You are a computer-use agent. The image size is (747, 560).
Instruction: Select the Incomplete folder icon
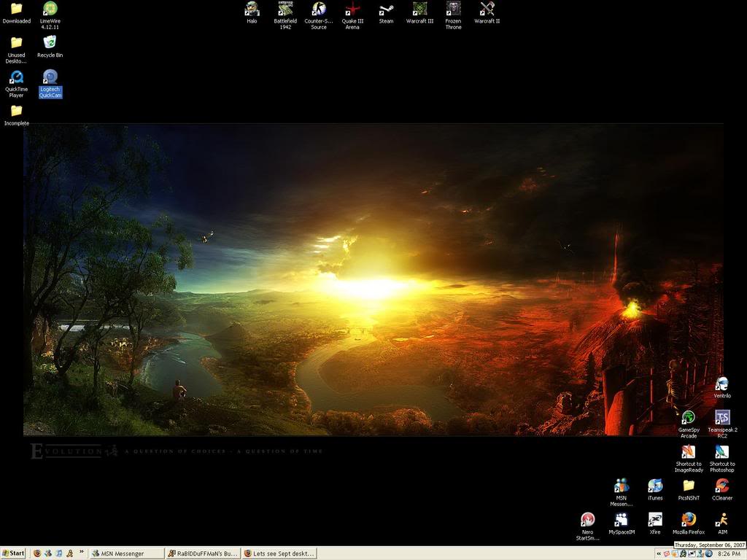pyautogui.click(x=16, y=115)
